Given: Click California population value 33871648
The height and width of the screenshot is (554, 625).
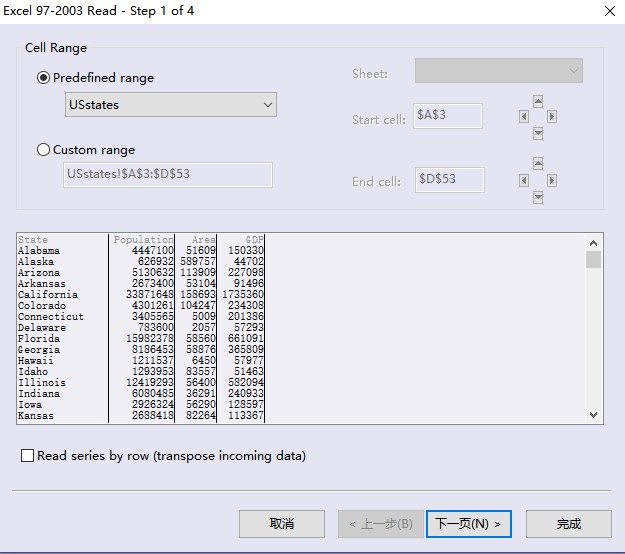Looking at the screenshot, I should (150, 295).
